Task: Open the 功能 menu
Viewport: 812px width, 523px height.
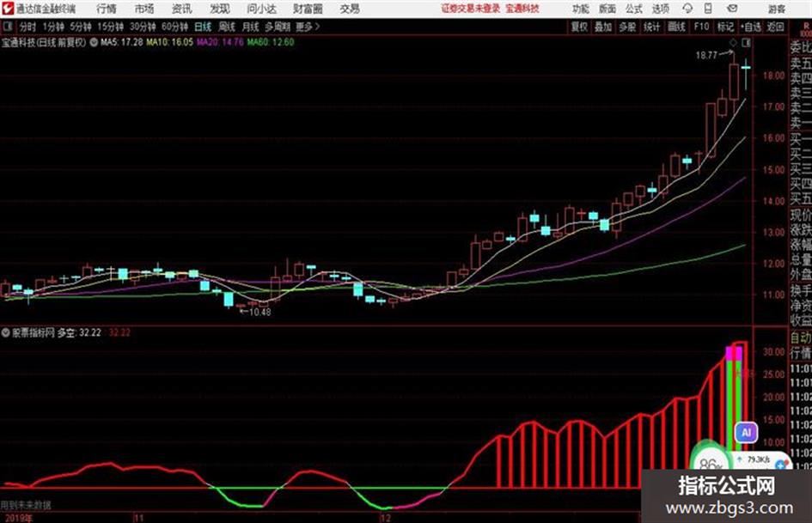Action: pyautogui.click(x=581, y=9)
